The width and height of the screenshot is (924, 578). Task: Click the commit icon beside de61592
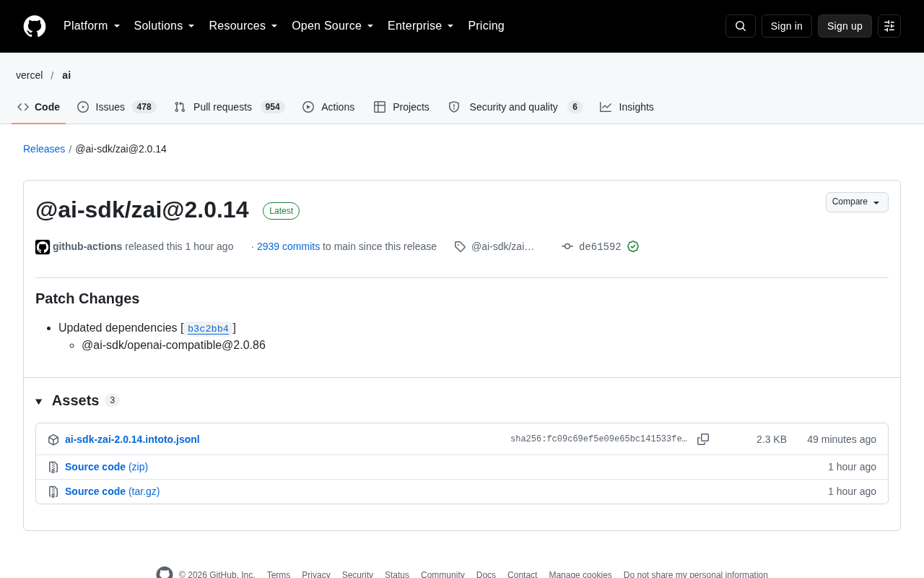567,246
